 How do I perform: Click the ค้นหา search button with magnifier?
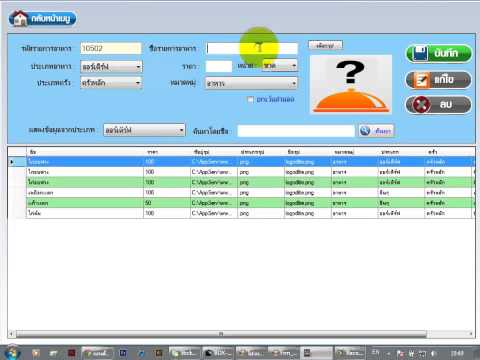(x=376, y=131)
